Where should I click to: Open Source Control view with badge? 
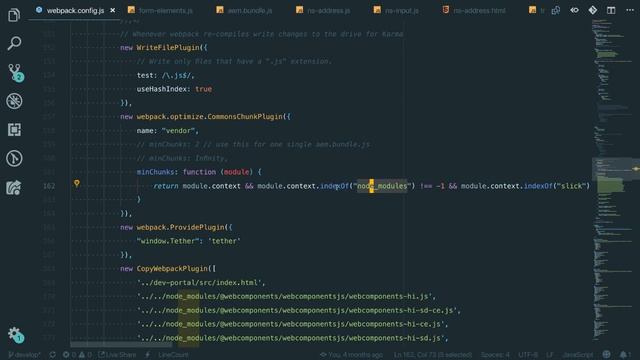(x=15, y=72)
